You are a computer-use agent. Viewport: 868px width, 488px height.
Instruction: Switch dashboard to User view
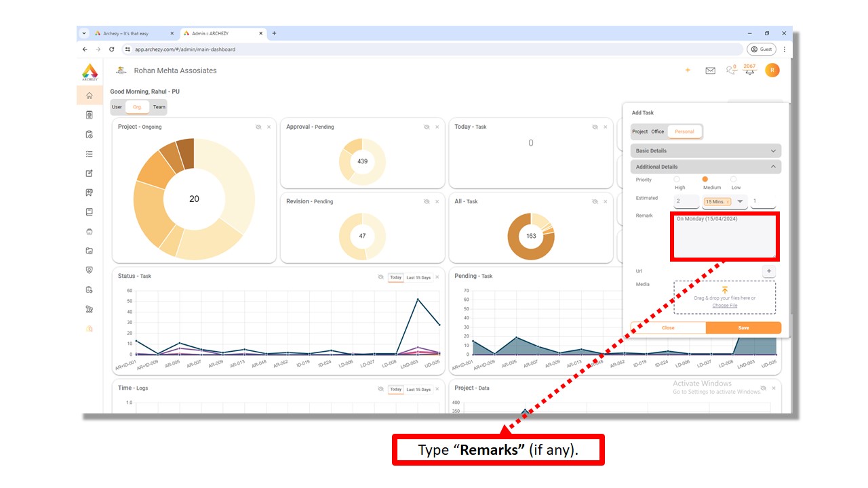[117, 107]
